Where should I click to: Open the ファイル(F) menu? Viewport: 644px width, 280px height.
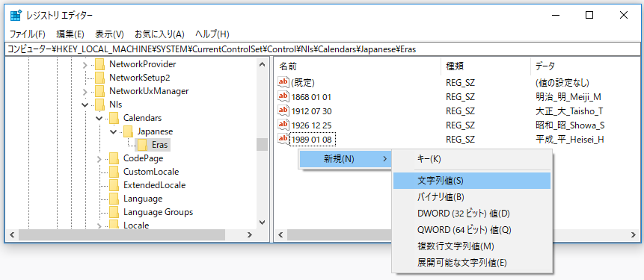(x=27, y=34)
